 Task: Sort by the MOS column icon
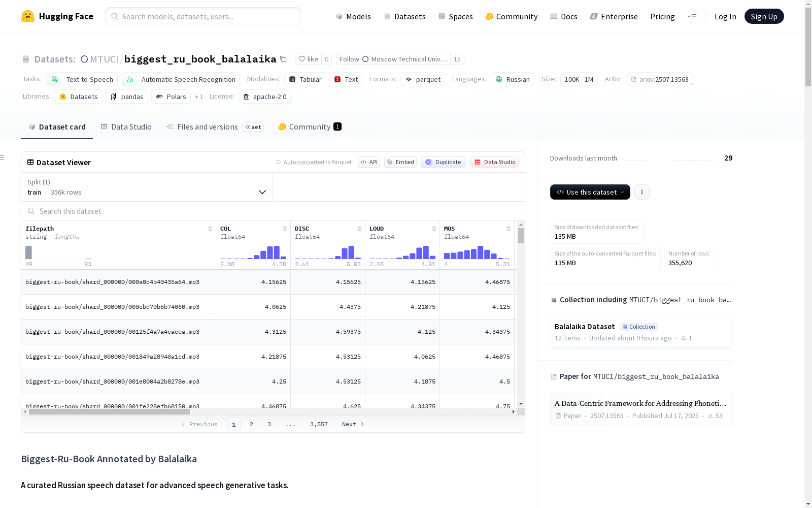[x=509, y=229]
